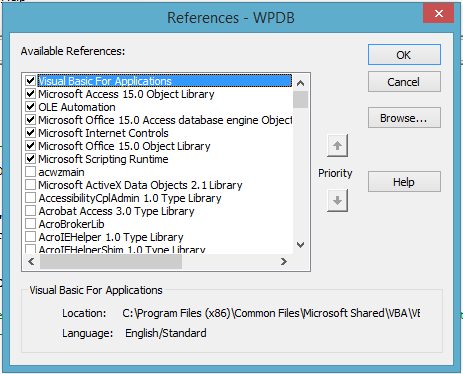Select acwzmain list entry text
The image size is (463, 374).
click(61, 172)
